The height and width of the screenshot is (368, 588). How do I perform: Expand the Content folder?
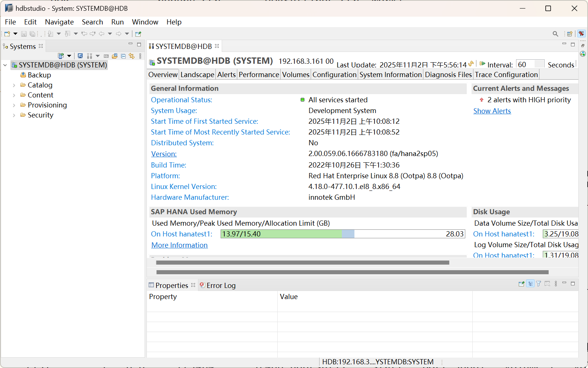14,95
